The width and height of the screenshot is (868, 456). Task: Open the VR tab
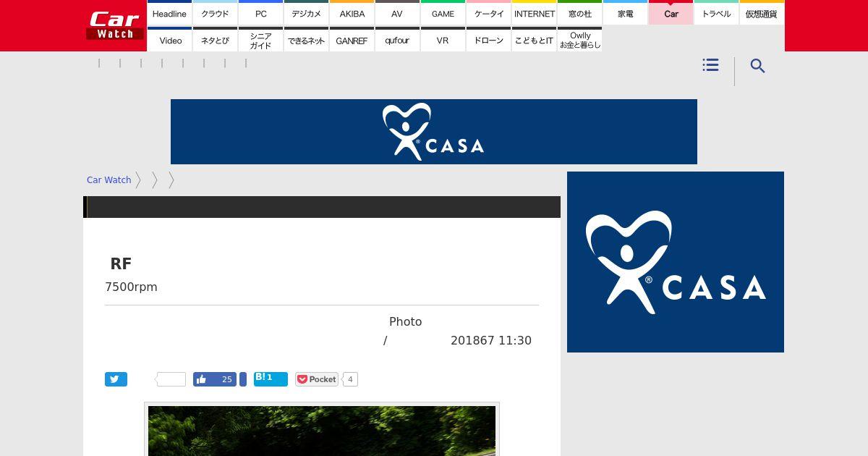click(443, 40)
